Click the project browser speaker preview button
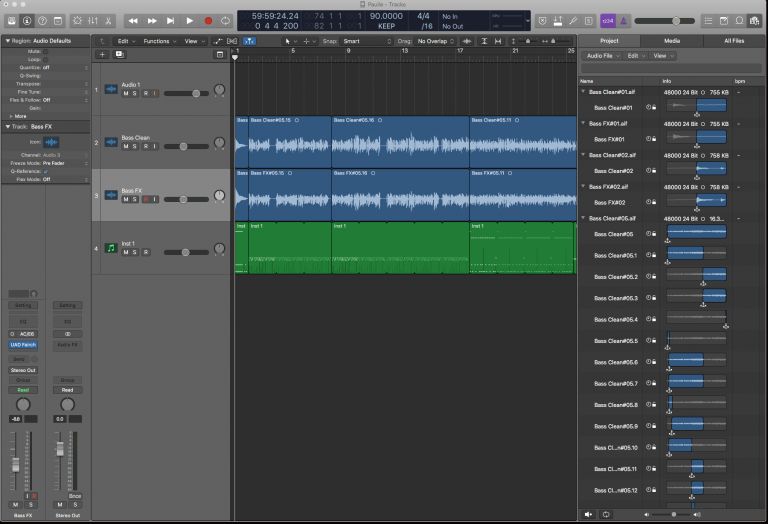 click(x=588, y=514)
